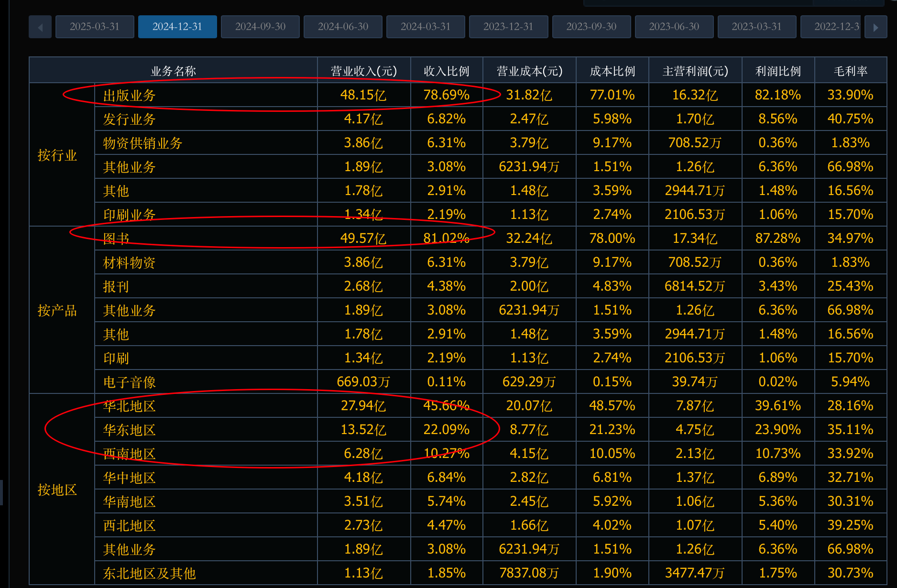Click the 物资供销业务 row name

142,143
